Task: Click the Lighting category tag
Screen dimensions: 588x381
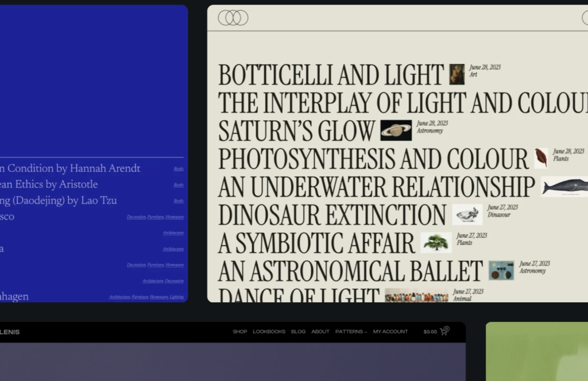Action: 176,297
